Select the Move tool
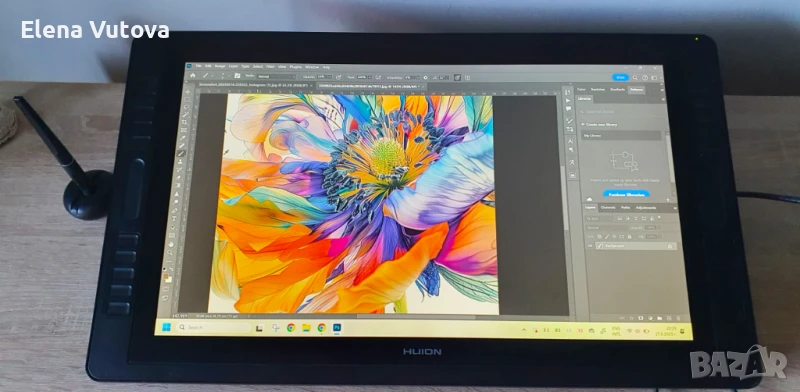Viewport: 800px width, 392px height. coord(188,91)
